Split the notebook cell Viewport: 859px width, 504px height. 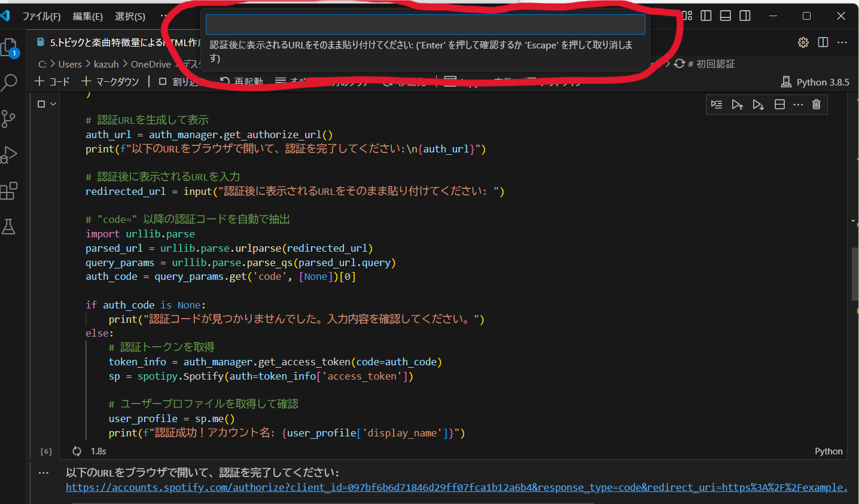coord(779,104)
